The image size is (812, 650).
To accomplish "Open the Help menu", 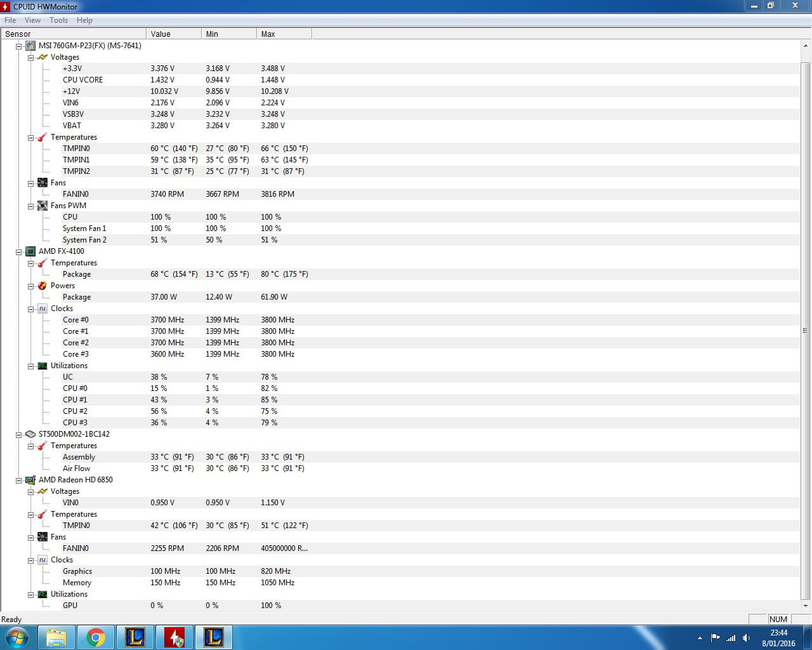I will pyautogui.click(x=84, y=20).
